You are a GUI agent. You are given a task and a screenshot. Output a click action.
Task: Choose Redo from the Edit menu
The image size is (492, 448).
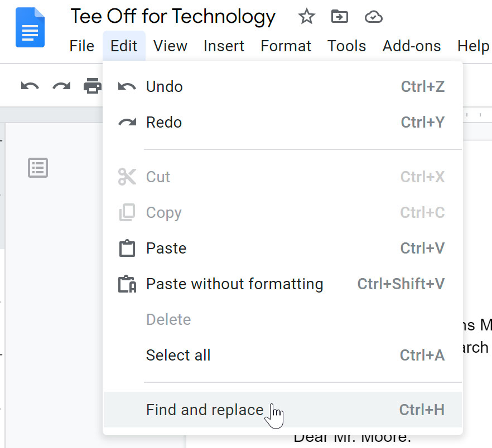click(x=163, y=122)
